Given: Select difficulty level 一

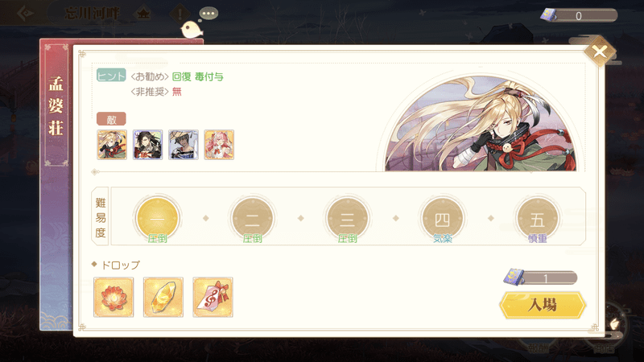Looking at the screenshot, I should tap(157, 218).
